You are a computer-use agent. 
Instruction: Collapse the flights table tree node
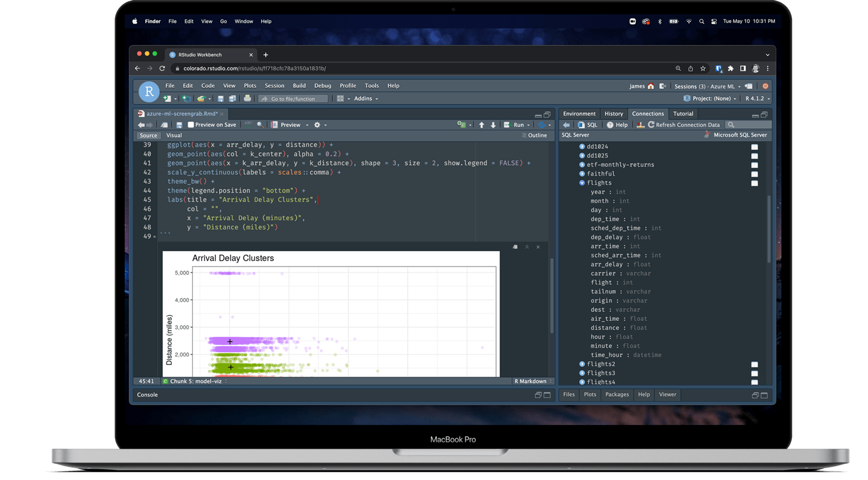pos(582,183)
